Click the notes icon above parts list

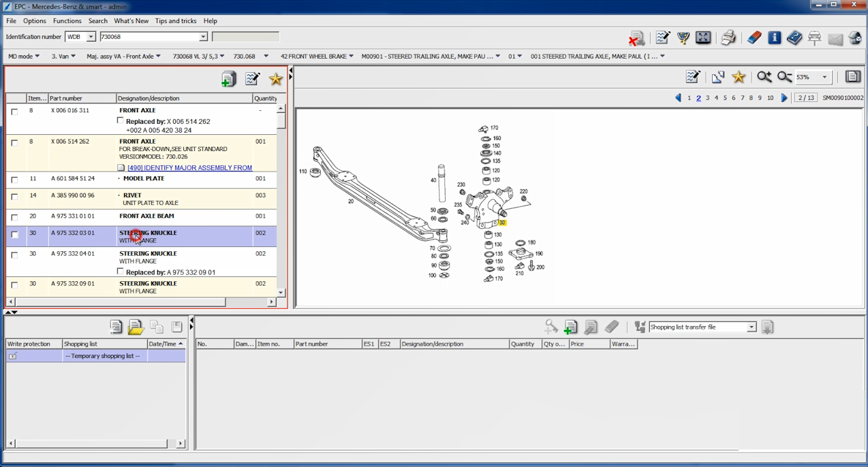(252, 79)
